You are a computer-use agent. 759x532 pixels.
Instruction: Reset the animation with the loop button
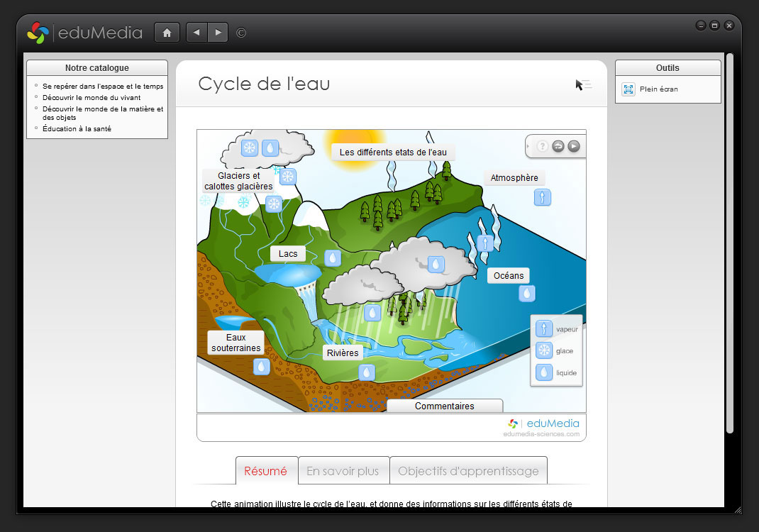click(x=558, y=146)
